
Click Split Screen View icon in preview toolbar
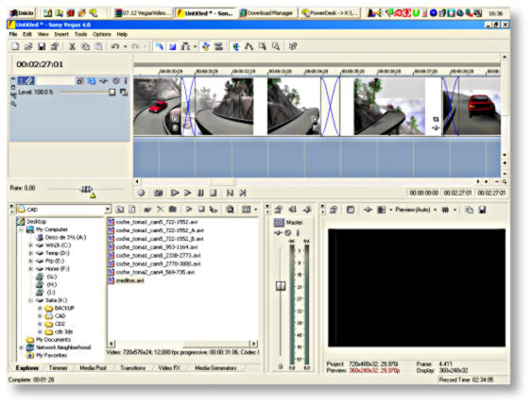point(381,211)
